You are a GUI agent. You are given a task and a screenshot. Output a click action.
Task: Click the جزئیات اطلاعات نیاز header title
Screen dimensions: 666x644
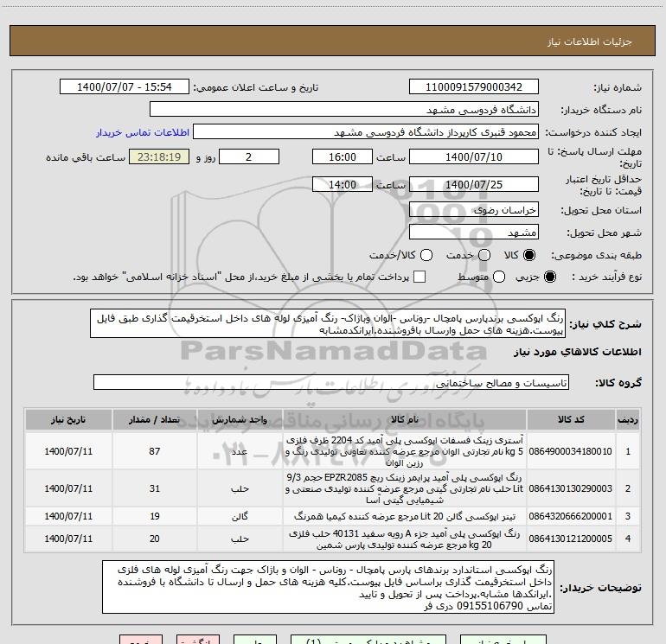click(589, 41)
